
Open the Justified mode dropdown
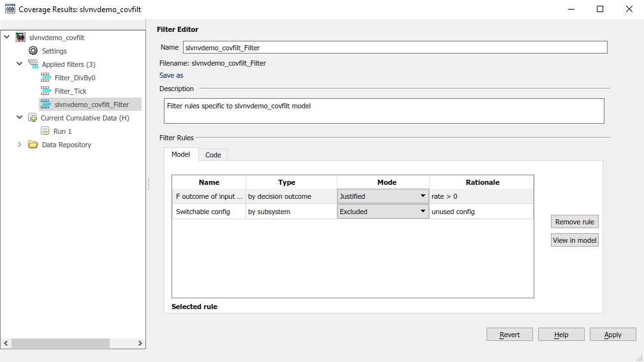click(422, 196)
